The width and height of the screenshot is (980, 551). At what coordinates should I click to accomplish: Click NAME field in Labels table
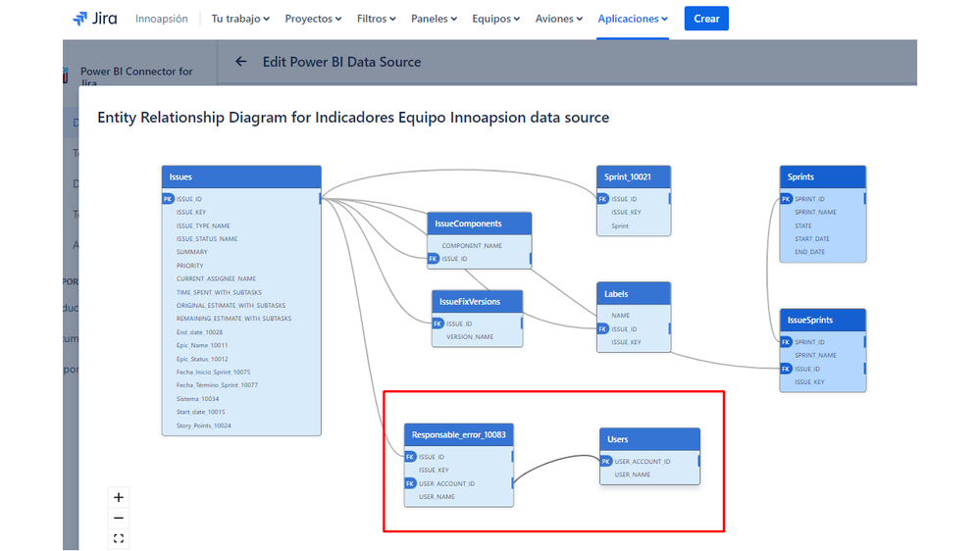point(621,316)
